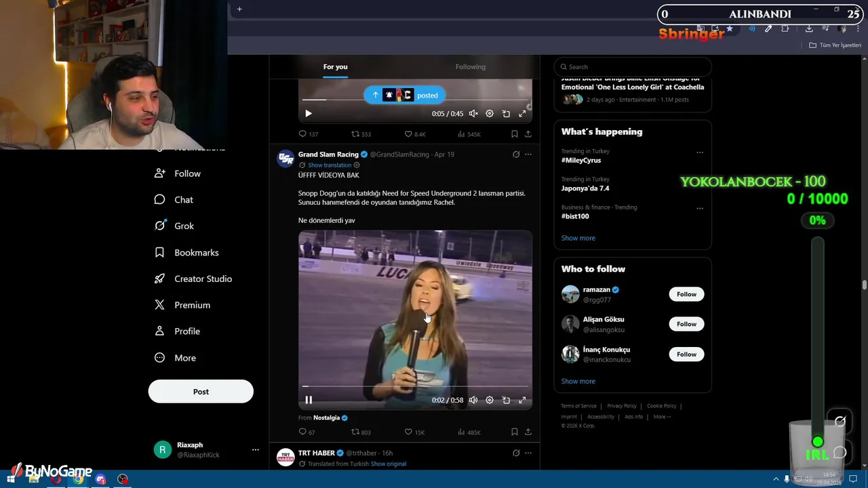Screen dimensions: 868x488
Task: Open more options on TRT HABER post
Action: (x=528, y=453)
